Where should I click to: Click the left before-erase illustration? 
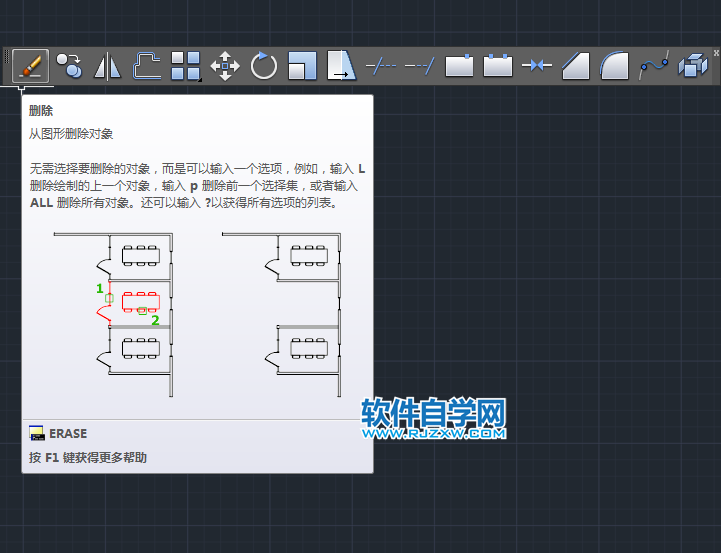[113, 315]
